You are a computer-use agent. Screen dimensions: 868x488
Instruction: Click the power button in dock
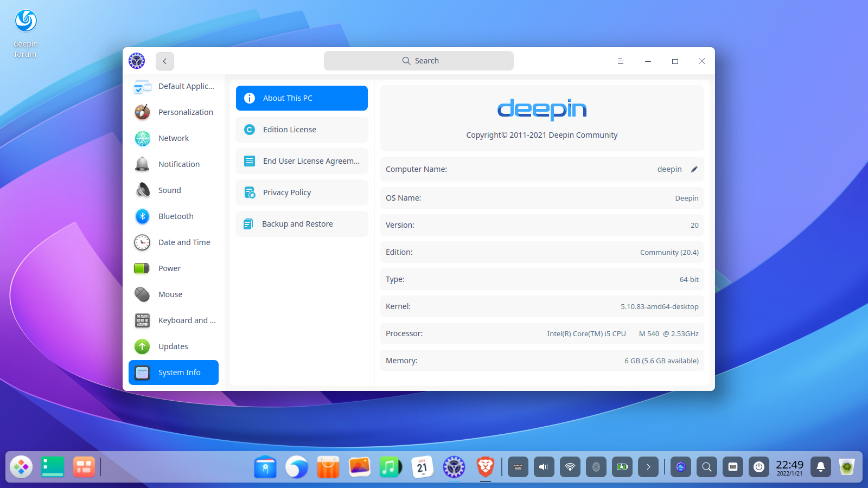[x=759, y=467]
